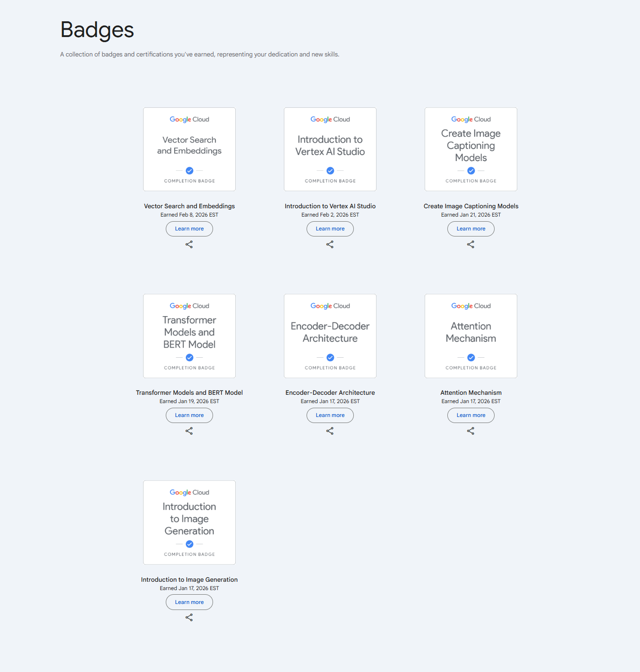Screen dimensions: 640x672
Task: Click the 'Earned Jan 21, 2026 EST' date
Action: point(471,215)
